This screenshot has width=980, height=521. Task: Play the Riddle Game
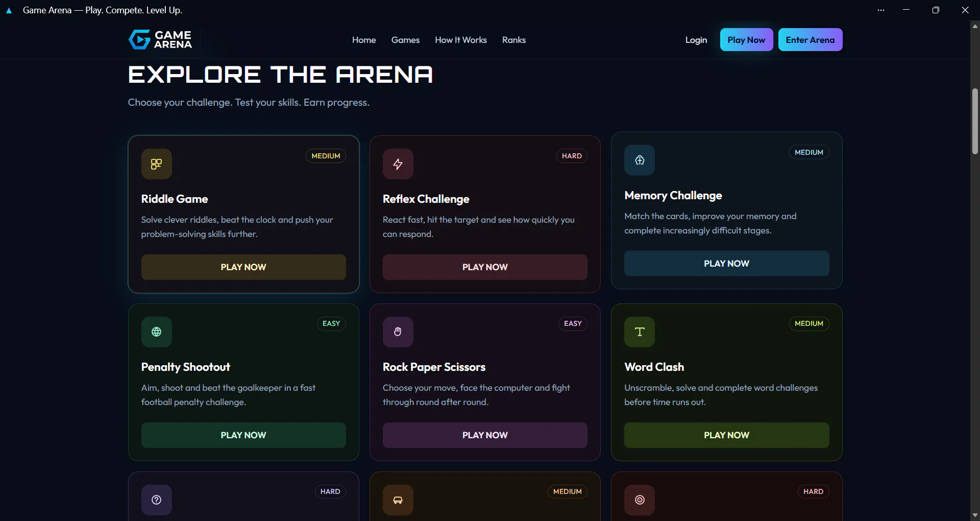pyautogui.click(x=243, y=267)
